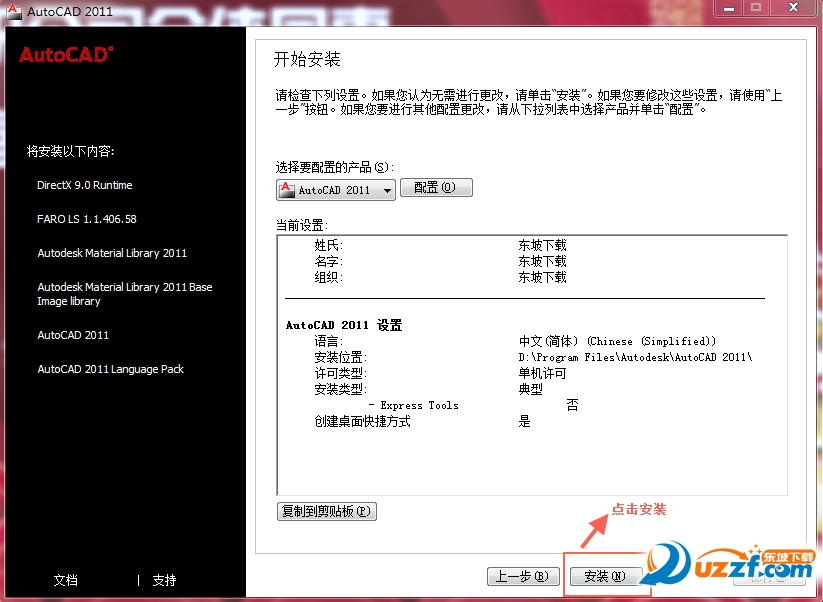Click the Express Tools settings row
823x602 pixels.
(x=473, y=405)
